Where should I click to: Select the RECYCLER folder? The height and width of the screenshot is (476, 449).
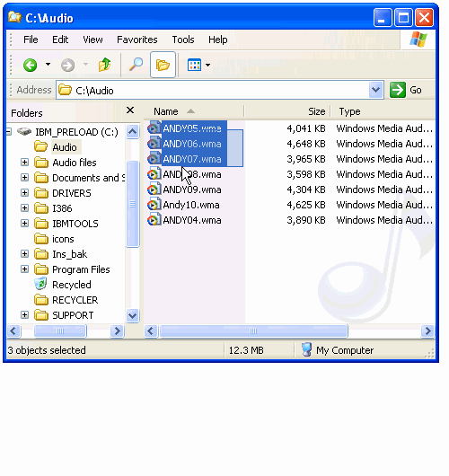pyautogui.click(x=75, y=300)
